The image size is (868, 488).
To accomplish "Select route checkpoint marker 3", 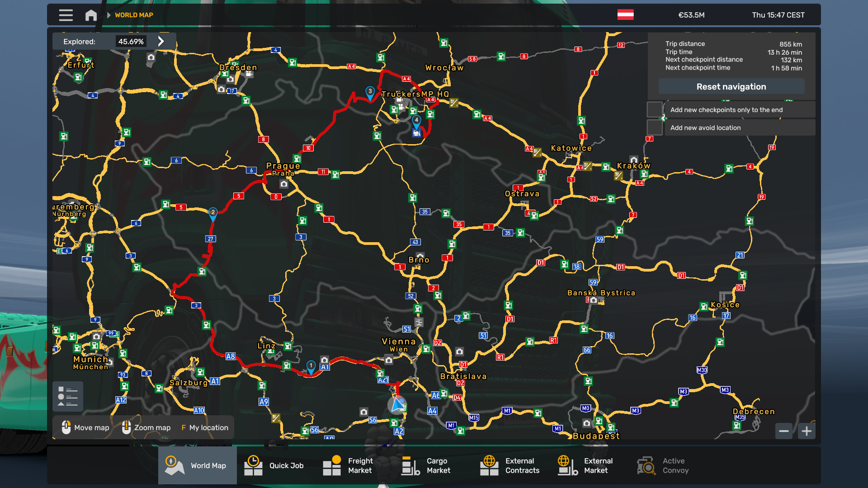I will (x=370, y=93).
